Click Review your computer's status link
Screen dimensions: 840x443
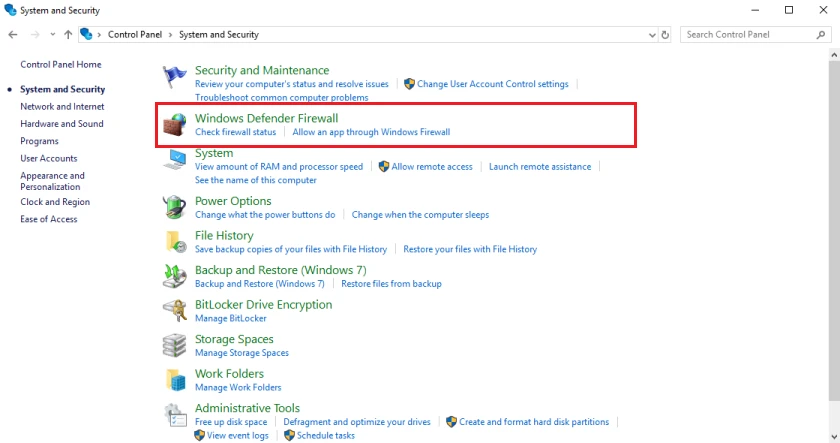coord(291,84)
